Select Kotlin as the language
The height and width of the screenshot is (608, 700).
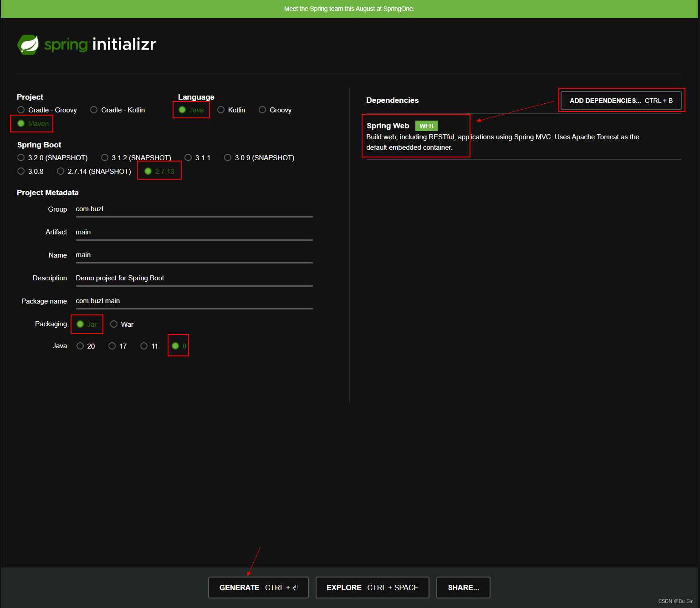(221, 110)
